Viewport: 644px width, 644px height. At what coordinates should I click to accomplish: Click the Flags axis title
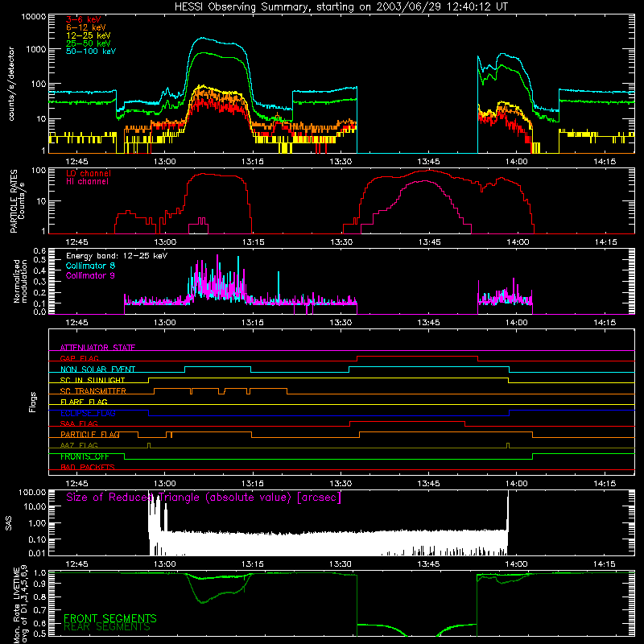32,402
